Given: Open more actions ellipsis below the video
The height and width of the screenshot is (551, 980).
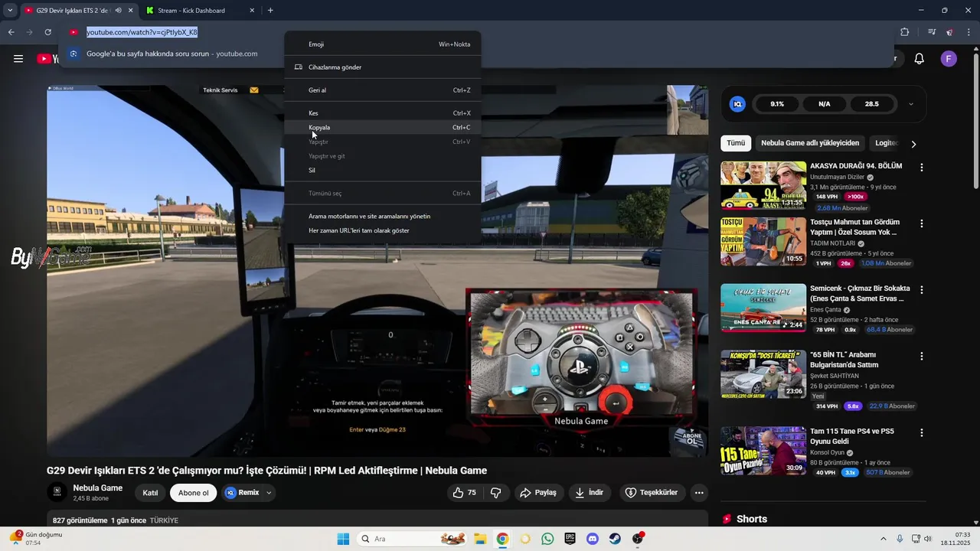Looking at the screenshot, I should (x=699, y=493).
